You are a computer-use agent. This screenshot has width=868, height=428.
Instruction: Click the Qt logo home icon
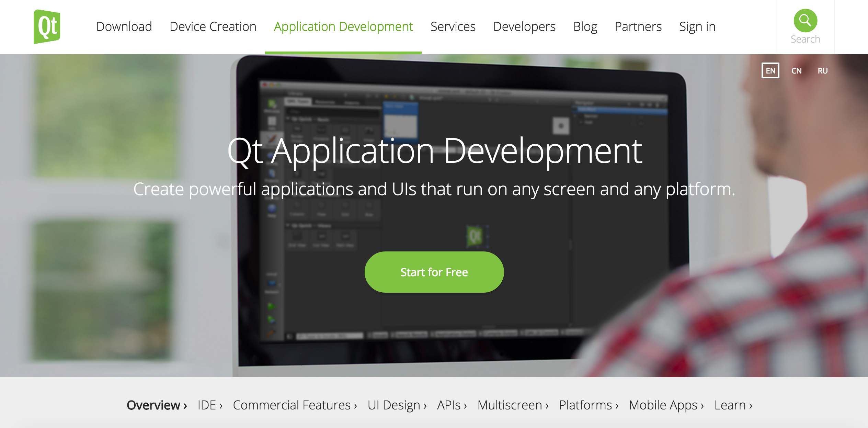[47, 26]
